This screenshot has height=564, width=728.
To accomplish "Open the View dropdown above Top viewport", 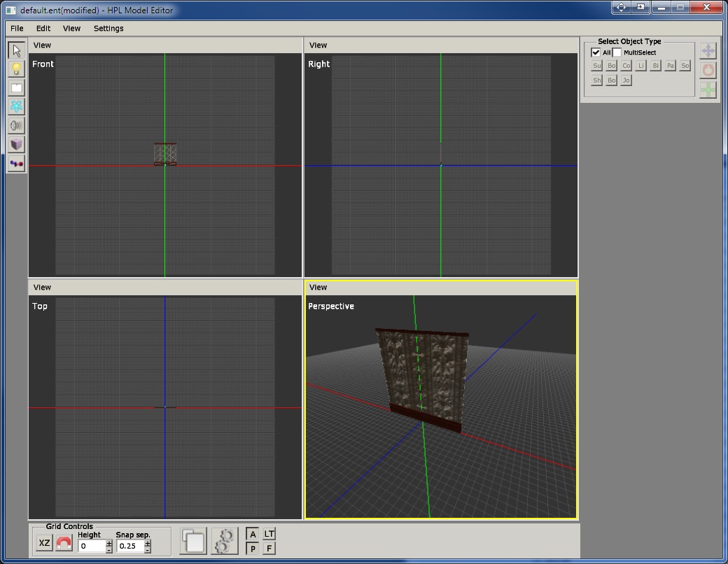I will coord(42,287).
